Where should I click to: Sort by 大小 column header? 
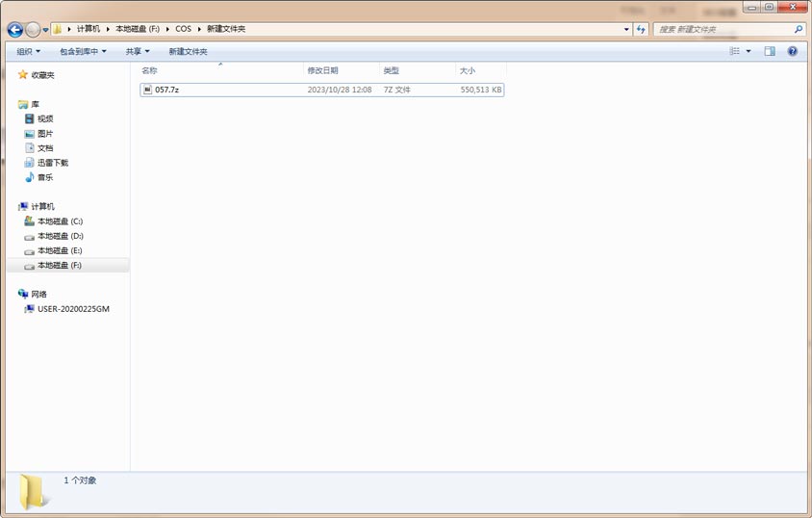point(467,70)
